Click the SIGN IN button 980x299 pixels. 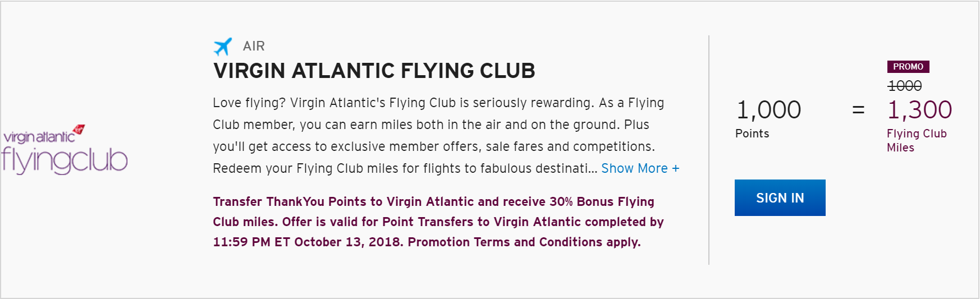780,197
